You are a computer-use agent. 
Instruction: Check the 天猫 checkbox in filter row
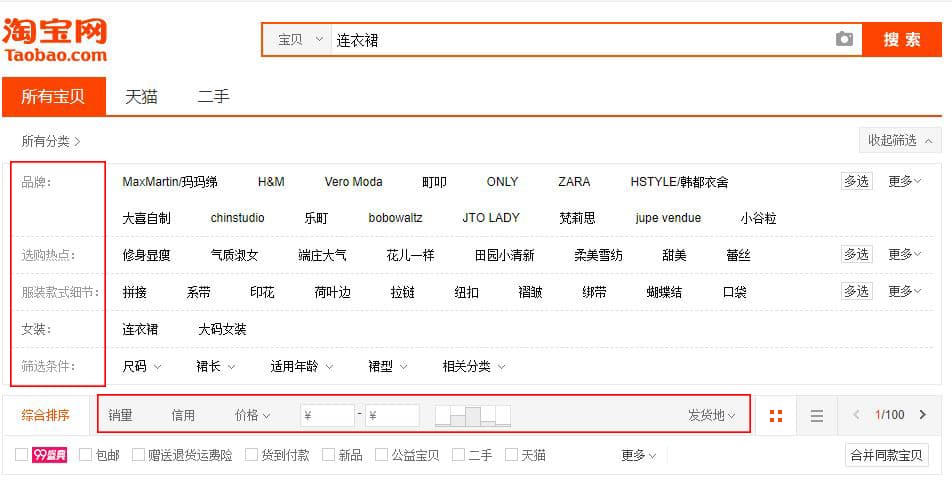(x=511, y=454)
